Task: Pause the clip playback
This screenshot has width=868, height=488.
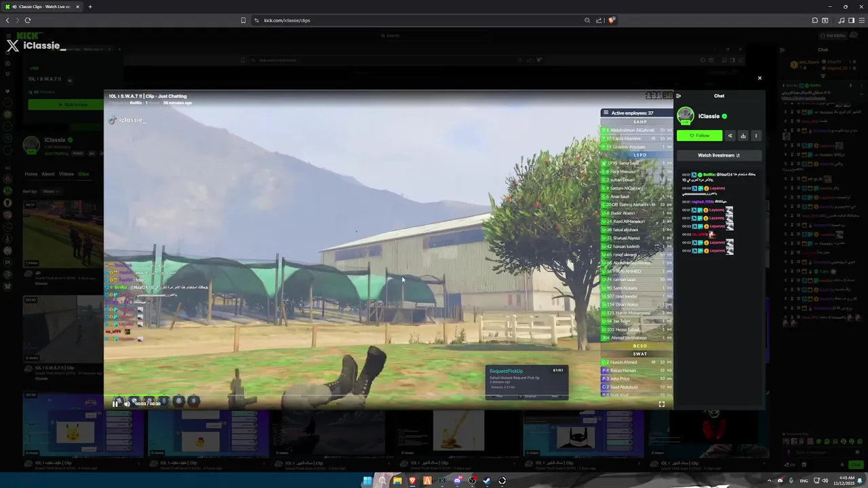Action: point(115,404)
